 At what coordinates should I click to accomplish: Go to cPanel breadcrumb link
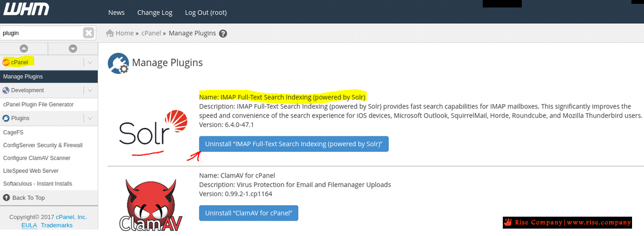151,33
